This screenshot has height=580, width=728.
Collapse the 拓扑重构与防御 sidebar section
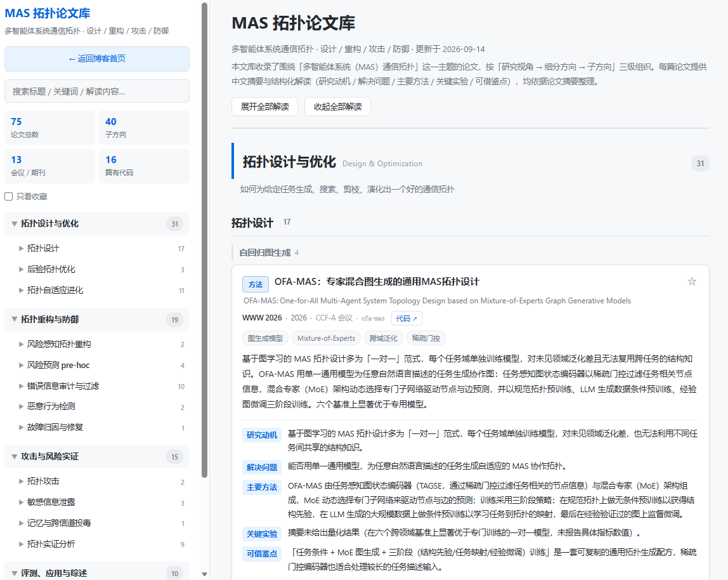[x=97, y=320]
